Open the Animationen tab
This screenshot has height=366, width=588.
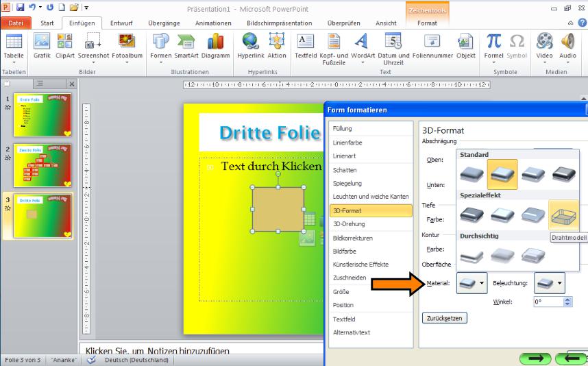(x=213, y=23)
